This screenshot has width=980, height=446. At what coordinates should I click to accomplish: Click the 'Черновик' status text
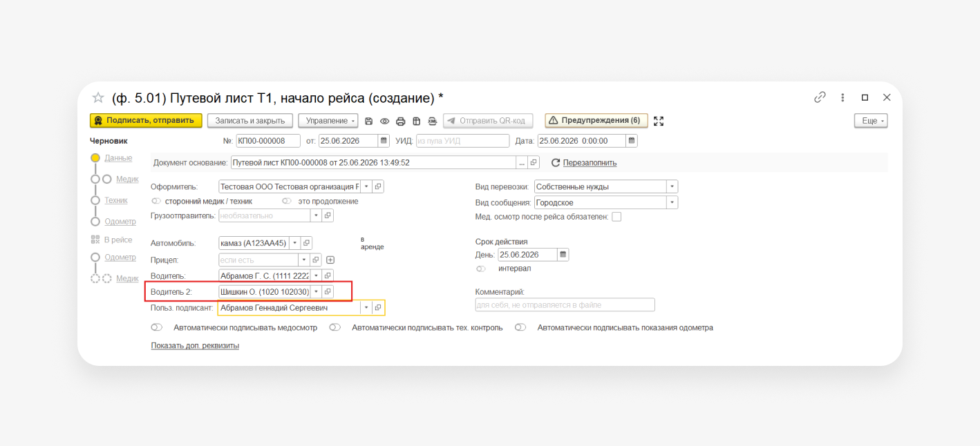point(109,141)
